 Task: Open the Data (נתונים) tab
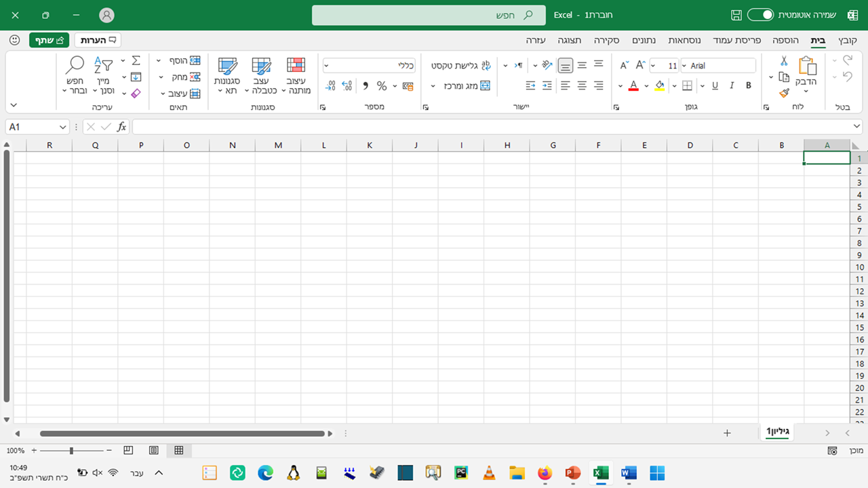644,41
